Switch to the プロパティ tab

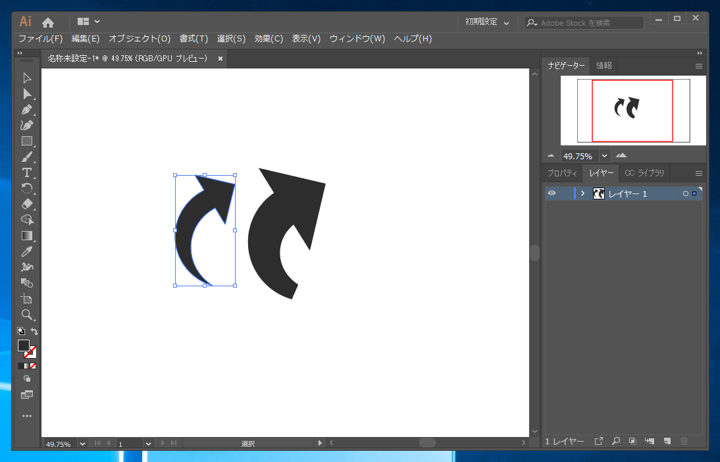(562, 173)
